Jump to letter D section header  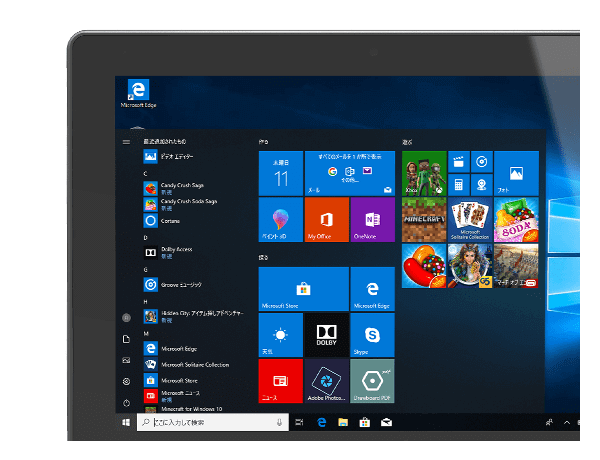pyautogui.click(x=145, y=238)
